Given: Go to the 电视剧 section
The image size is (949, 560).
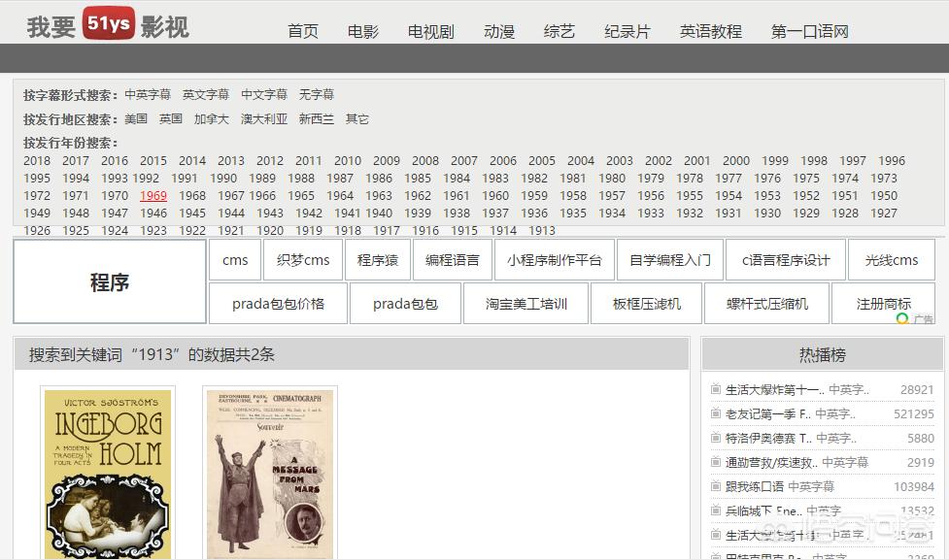Looking at the screenshot, I should pyautogui.click(x=430, y=31).
